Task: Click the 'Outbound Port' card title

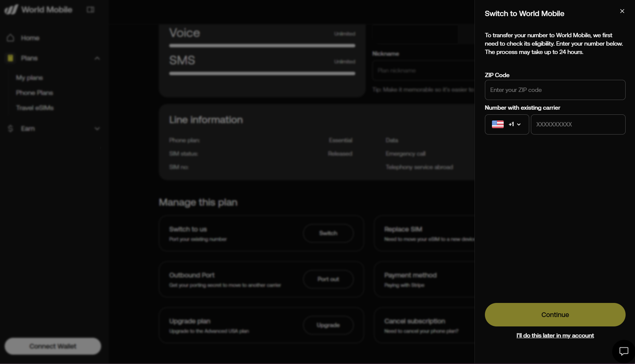Action: coord(192,275)
